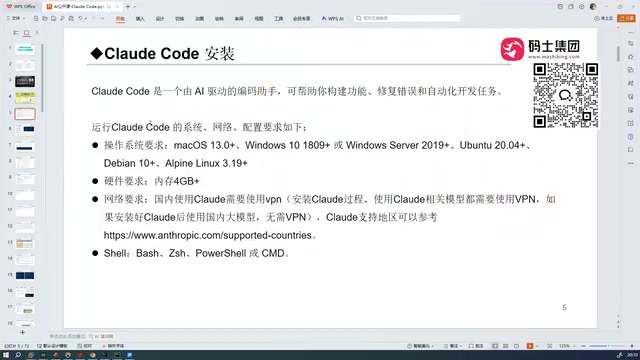The image size is (640, 360).
Task: Click the 未上云 cloud status button
Action: point(604,18)
